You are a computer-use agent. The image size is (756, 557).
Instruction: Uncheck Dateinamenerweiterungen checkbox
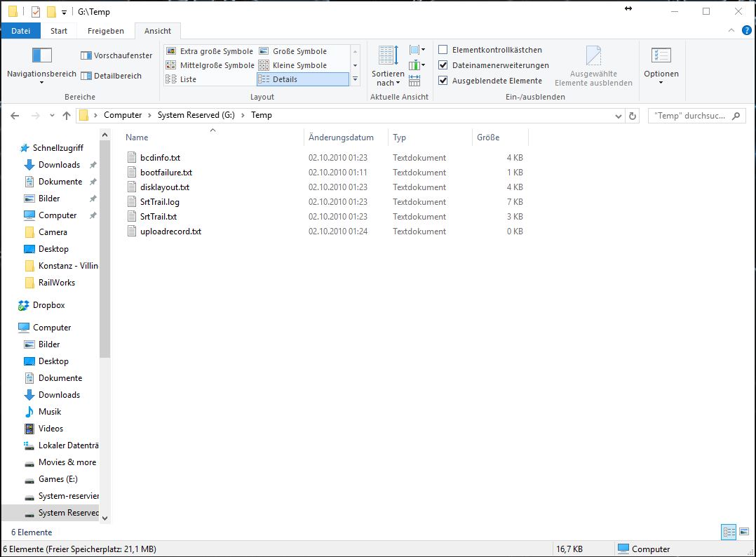click(x=443, y=65)
